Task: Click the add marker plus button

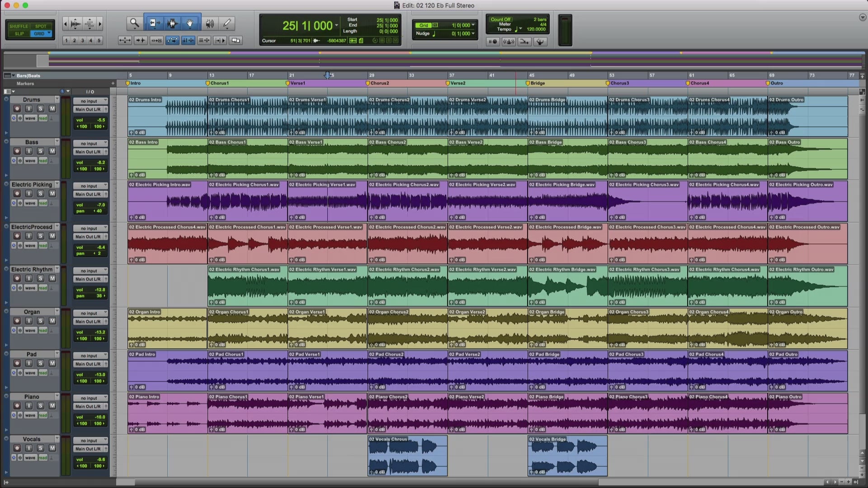Action: pos(113,83)
